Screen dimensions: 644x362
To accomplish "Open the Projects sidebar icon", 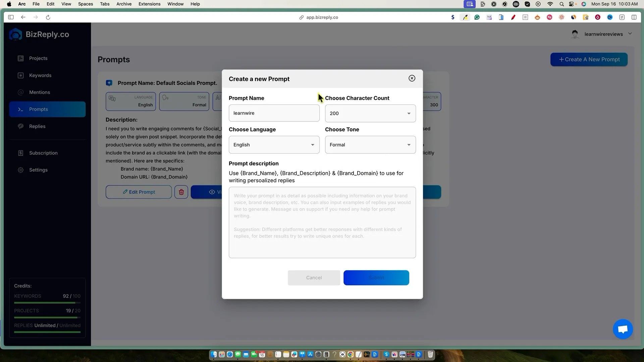I will click(x=21, y=58).
